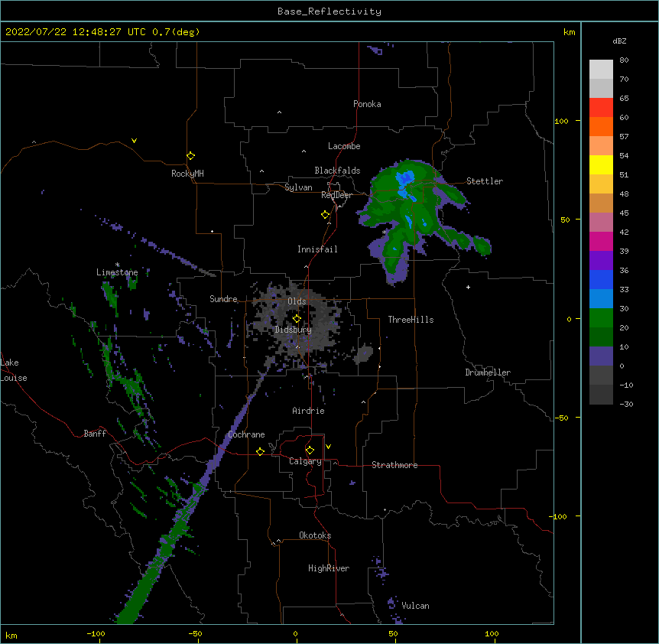
Task: Click the Vulcan town label
Action: click(x=415, y=606)
